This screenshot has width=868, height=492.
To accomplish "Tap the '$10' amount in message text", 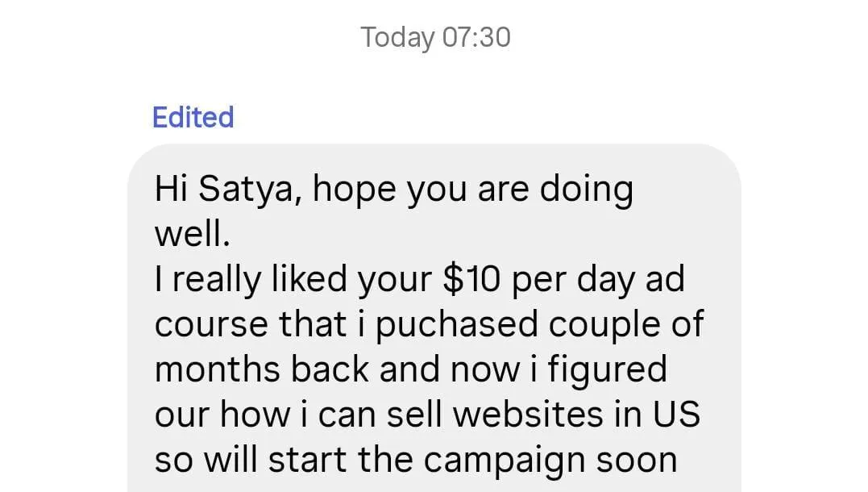I will point(471,279).
